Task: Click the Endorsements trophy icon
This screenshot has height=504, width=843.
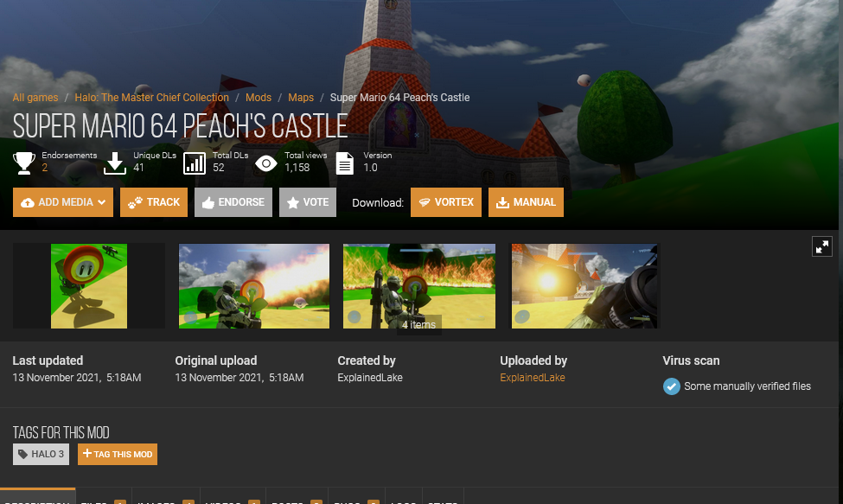Action: 23,163
